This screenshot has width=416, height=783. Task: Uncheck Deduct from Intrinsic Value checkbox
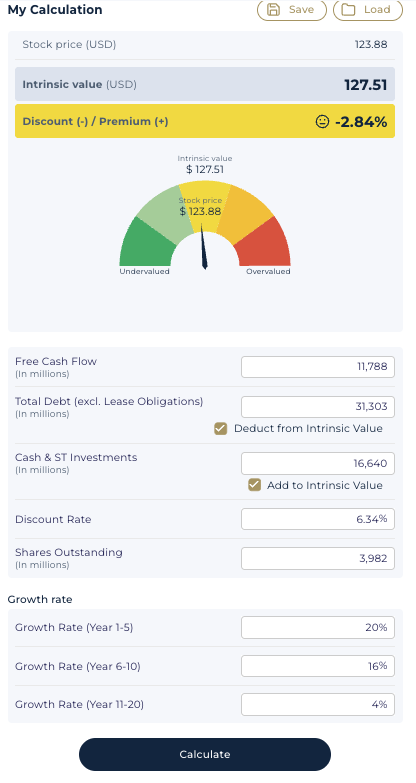pyautogui.click(x=220, y=428)
